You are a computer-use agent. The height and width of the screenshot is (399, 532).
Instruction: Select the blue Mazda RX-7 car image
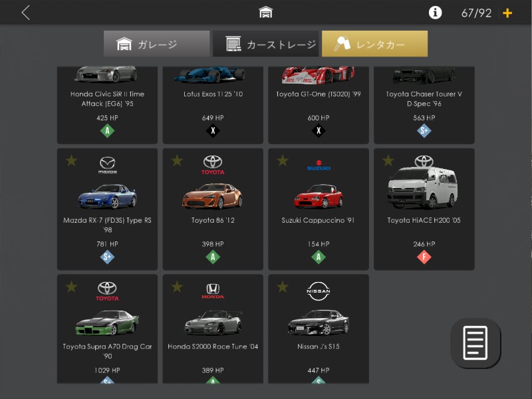pos(107,196)
